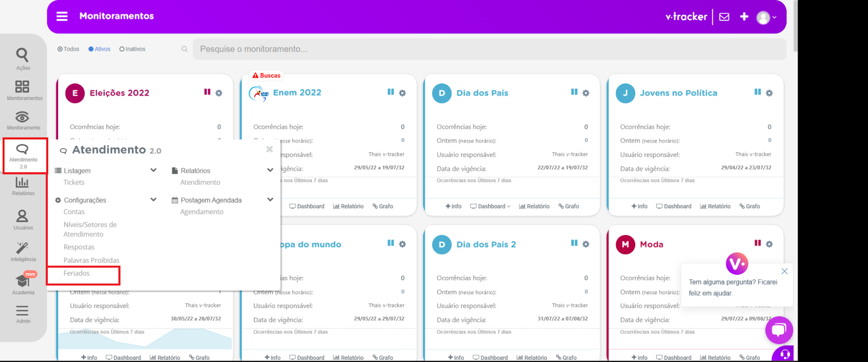The height and width of the screenshot is (362, 868).
Task: Open settings gear of Enem 2022
Action: [x=403, y=93]
